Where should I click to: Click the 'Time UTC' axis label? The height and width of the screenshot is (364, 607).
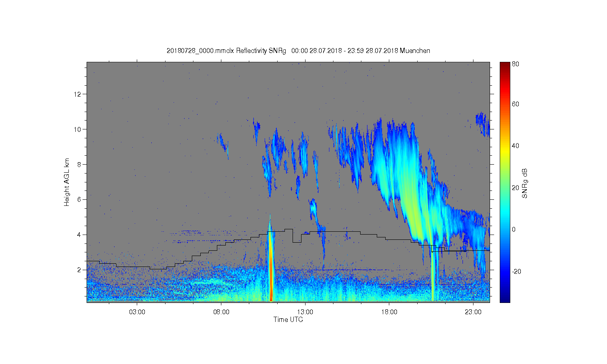pos(288,320)
